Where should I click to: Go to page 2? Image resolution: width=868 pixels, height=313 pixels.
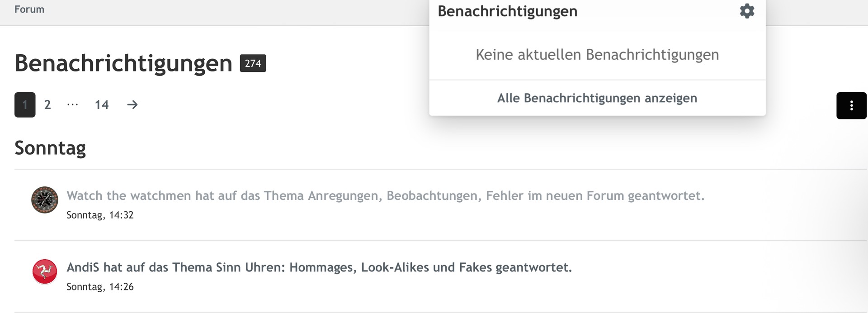[47, 105]
